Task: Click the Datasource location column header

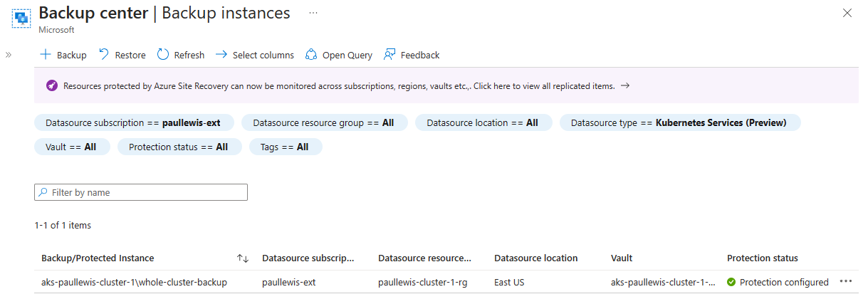Action: (x=536, y=258)
